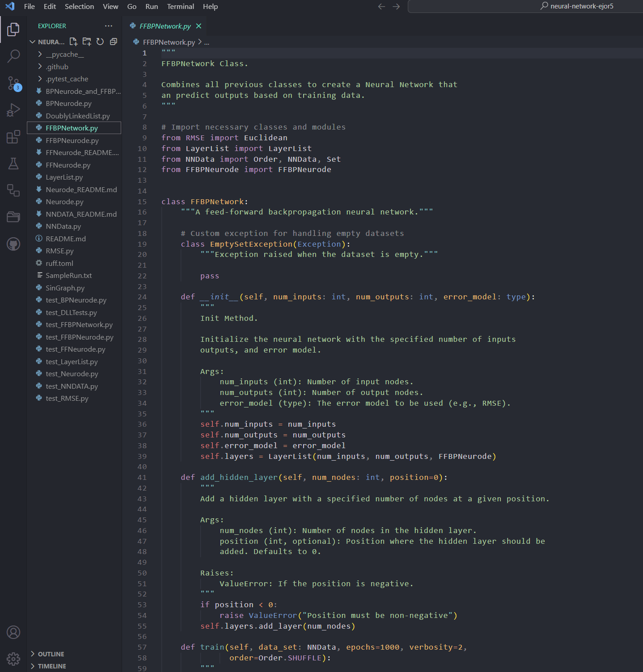This screenshot has height=672, width=643.
Task: Open Source Control view with 3 changes
Action: pos(13,83)
